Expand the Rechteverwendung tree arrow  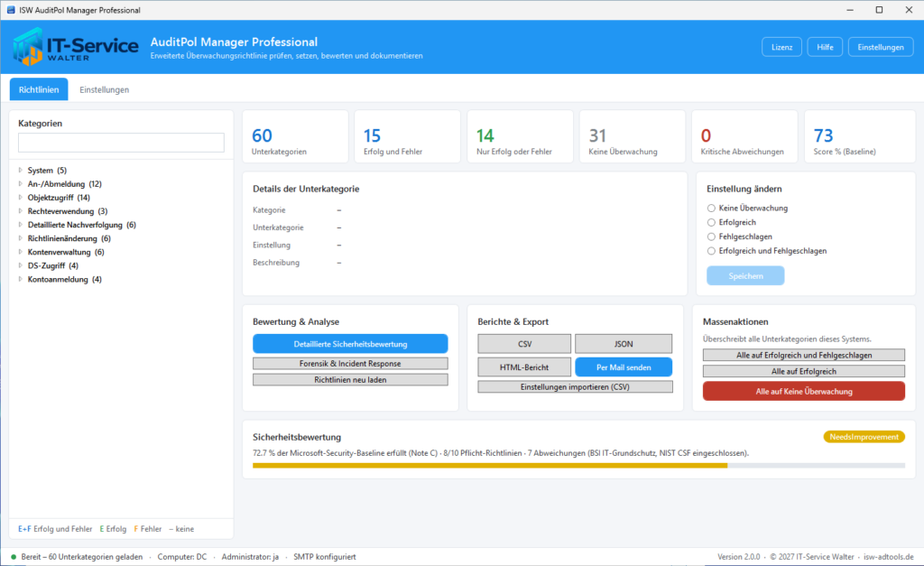coord(21,211)
